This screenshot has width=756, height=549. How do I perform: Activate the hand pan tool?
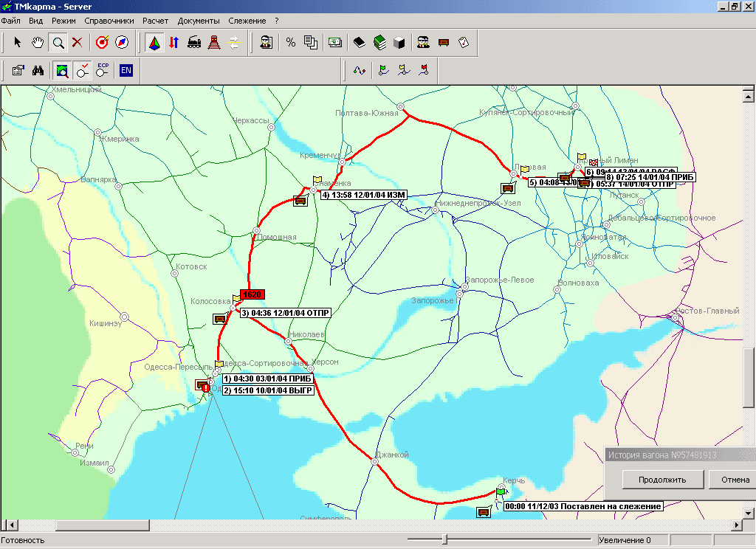pyautogui.click(x=38, y=43)
